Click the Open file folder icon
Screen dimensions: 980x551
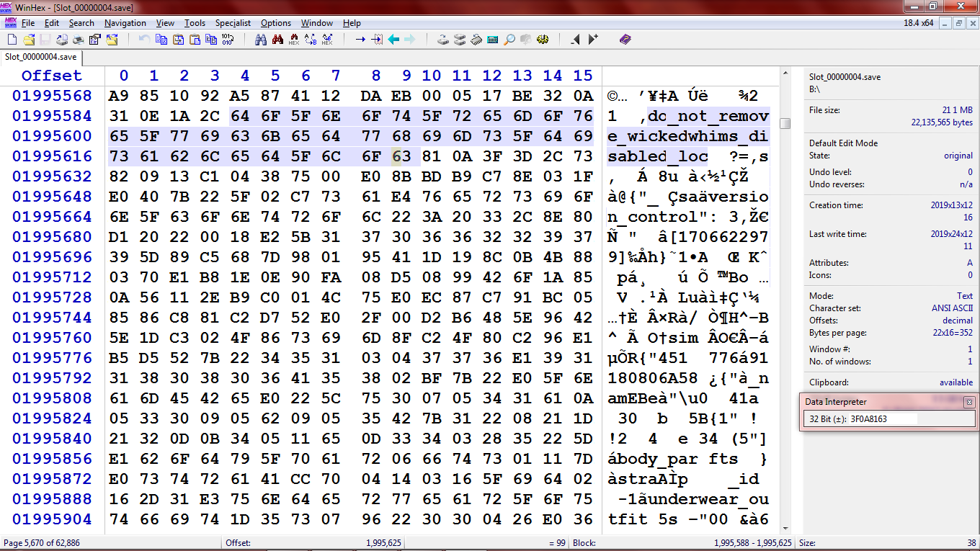29,40
